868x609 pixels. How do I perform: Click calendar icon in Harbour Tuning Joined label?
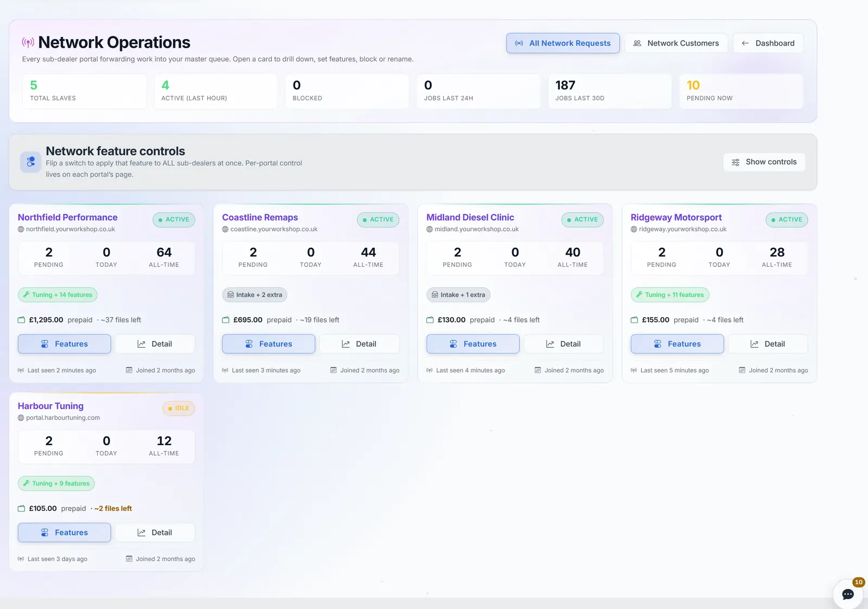pyautogui.click(x=129, y=559)
